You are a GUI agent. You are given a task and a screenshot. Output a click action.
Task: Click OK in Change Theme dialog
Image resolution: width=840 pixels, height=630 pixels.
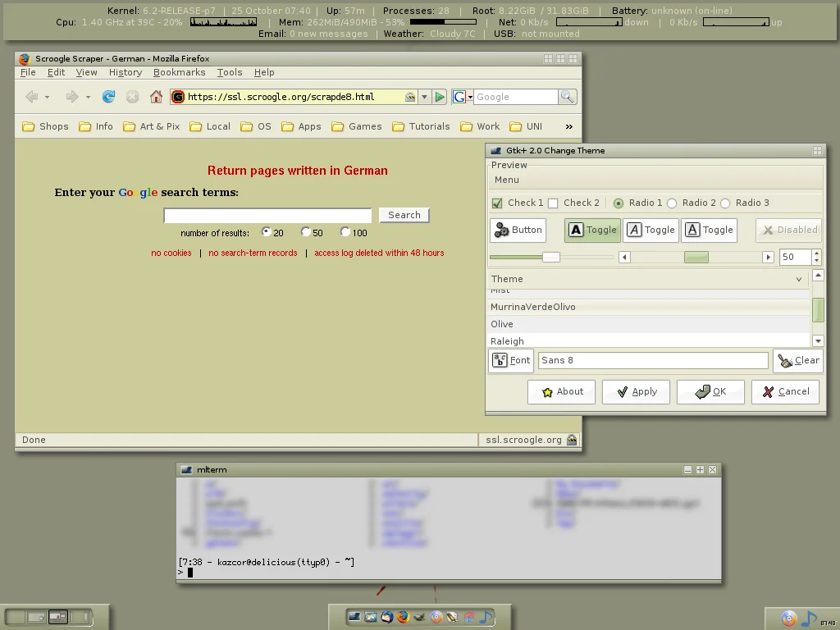[710, 391]
